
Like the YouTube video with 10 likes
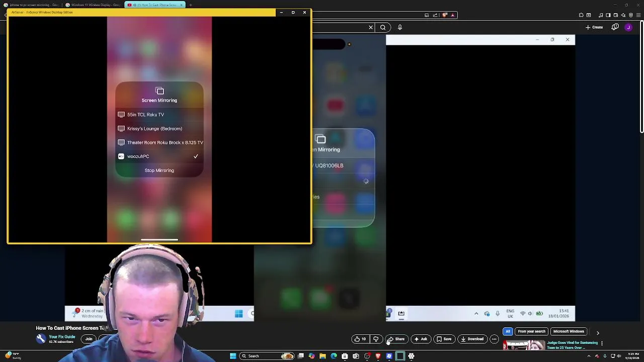[x=360, y=339]
